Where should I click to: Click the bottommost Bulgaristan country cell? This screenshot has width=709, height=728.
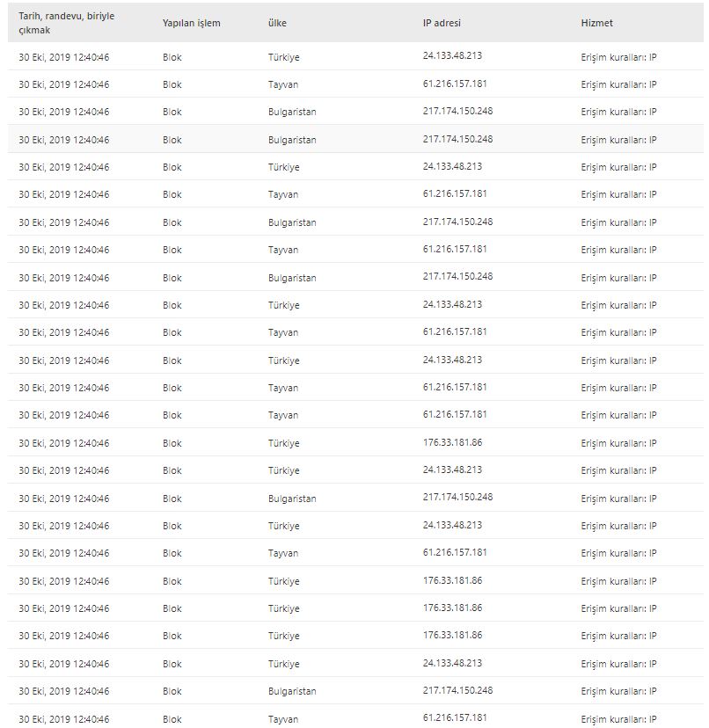point(292,691)
